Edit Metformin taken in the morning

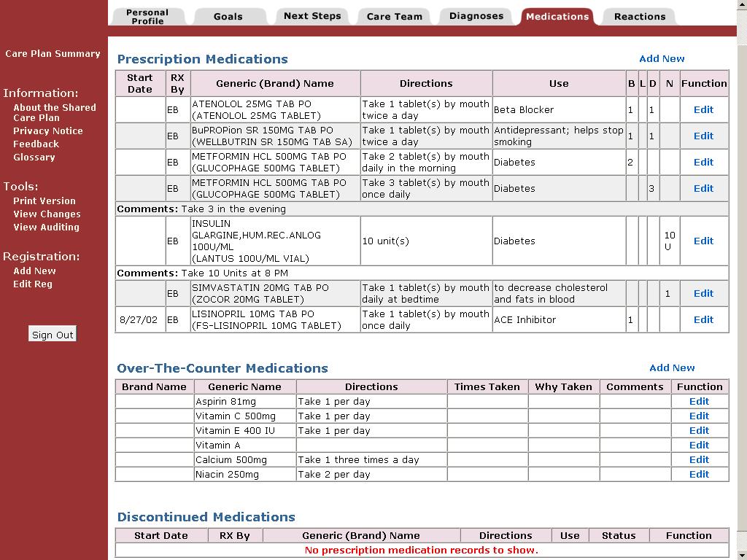click(703, 162)
